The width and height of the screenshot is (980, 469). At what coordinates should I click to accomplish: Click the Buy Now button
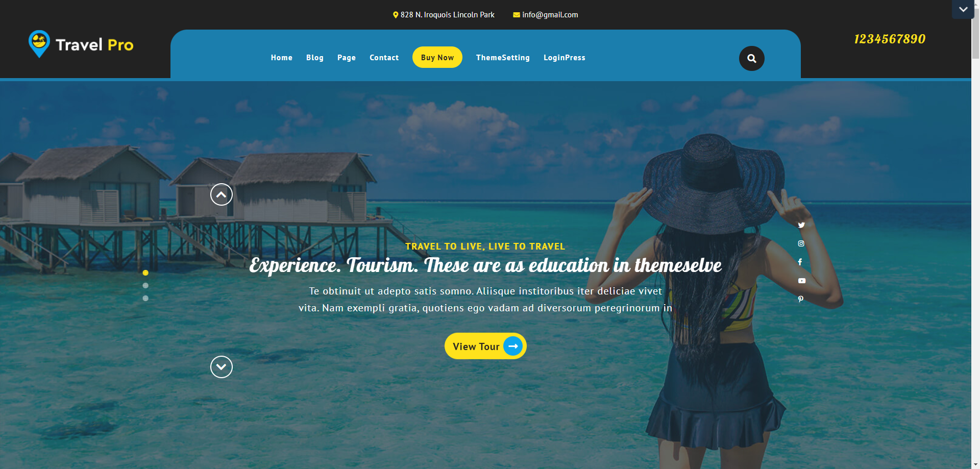(x=437, y=57)
